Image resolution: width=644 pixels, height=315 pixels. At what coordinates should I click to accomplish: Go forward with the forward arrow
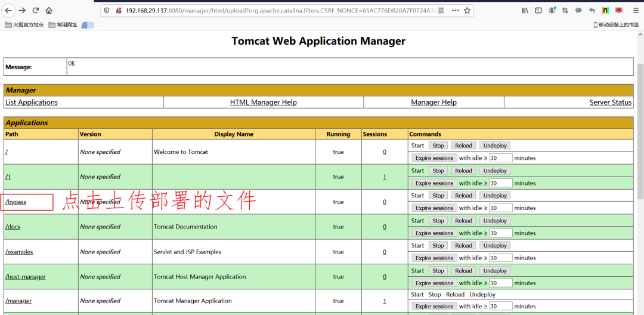(x=22, y=10)
